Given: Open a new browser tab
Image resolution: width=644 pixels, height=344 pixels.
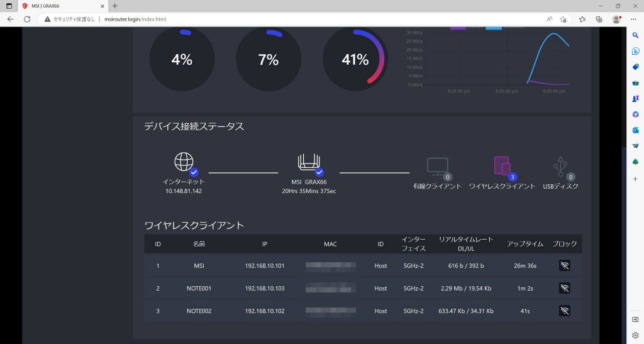Looking at the screenshot, I should (x=115, y=6).
